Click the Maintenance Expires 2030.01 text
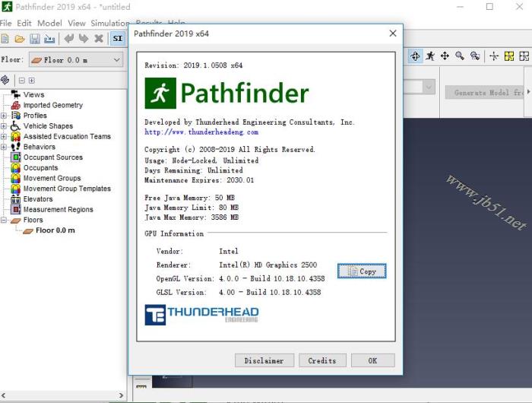 point(199,180)
